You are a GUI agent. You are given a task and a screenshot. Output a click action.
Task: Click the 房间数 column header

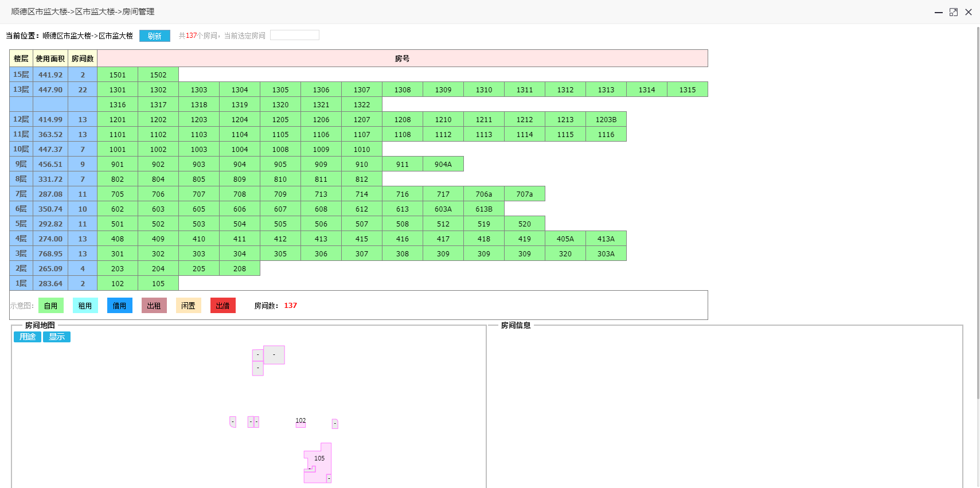83,58
